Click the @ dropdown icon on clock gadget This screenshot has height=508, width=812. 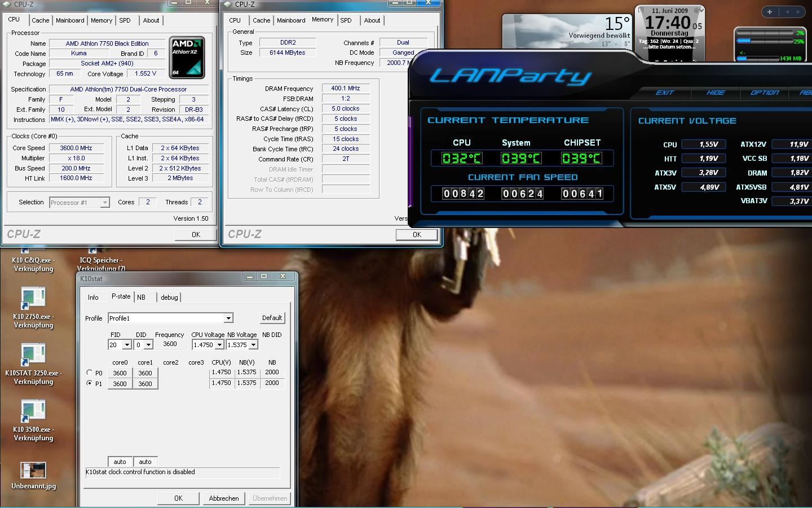698,10
